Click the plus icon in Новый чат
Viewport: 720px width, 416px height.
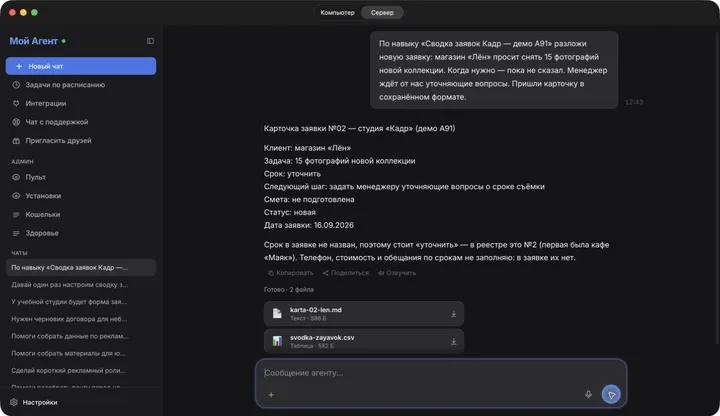[x=19, y=66]
